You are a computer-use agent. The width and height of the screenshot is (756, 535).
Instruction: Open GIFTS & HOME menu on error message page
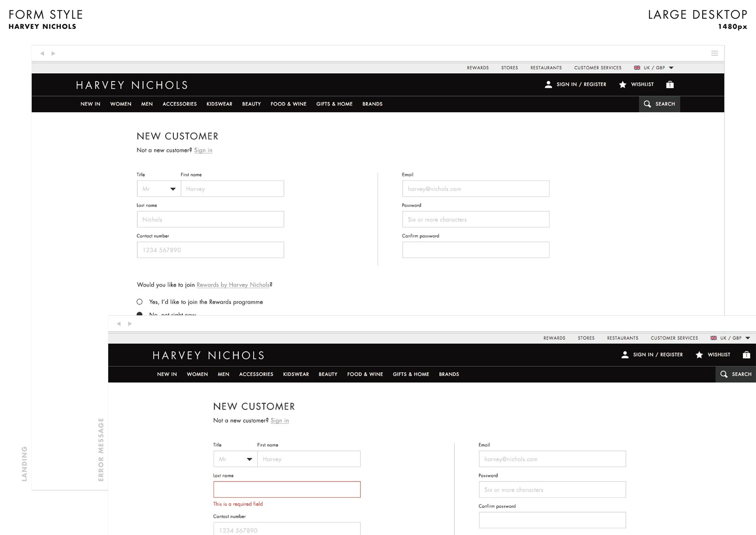pos(411,374)
